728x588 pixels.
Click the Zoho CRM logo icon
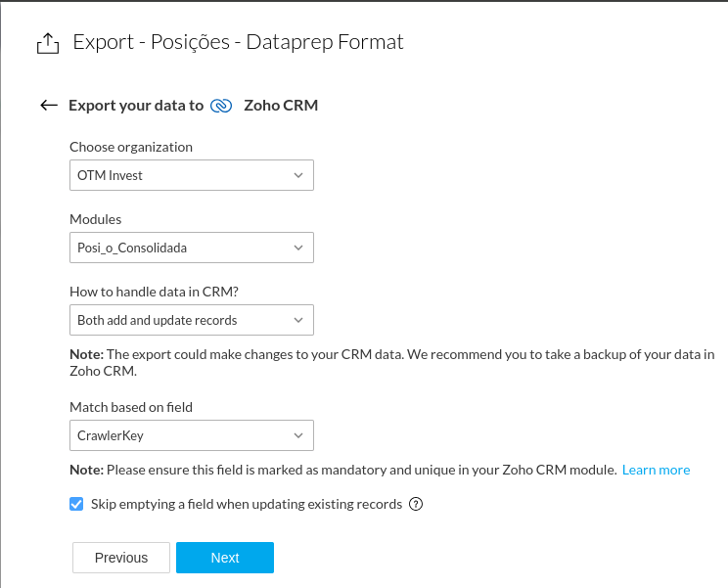(x=221, y=106)
